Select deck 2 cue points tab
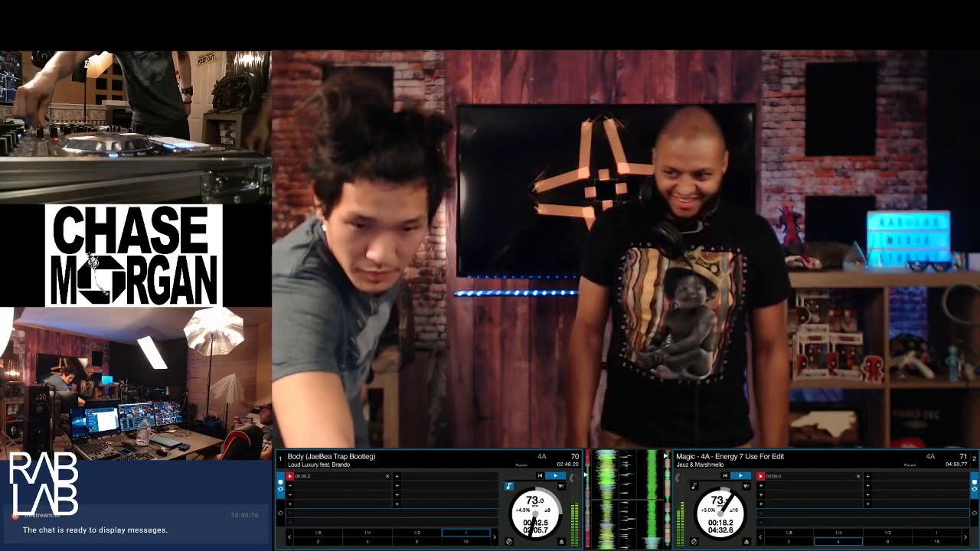This screenshot has width=980, height=551. pos(975,485)
